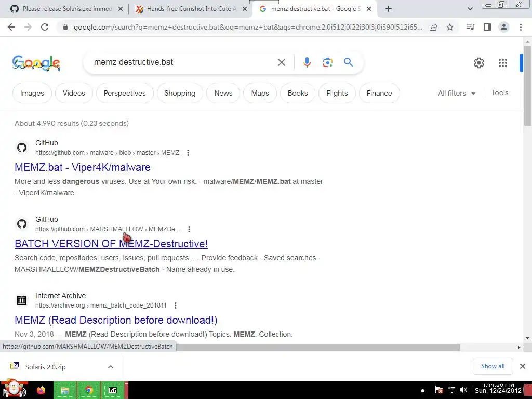The image size is (532, 399).
Task: Search by voice microphone icon
Action: [x=307, y=62]
